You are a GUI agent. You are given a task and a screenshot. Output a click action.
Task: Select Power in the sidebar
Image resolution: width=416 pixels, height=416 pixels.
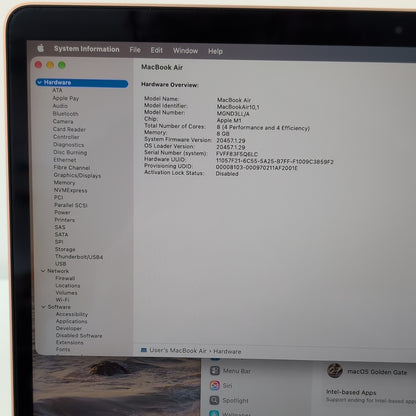point(63,212)
